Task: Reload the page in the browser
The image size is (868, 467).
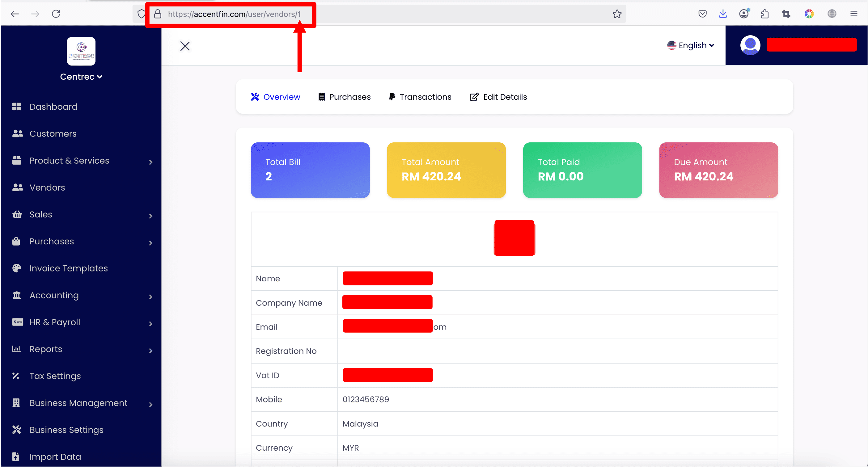Action: pyautogui.click(x=56, y=14)
